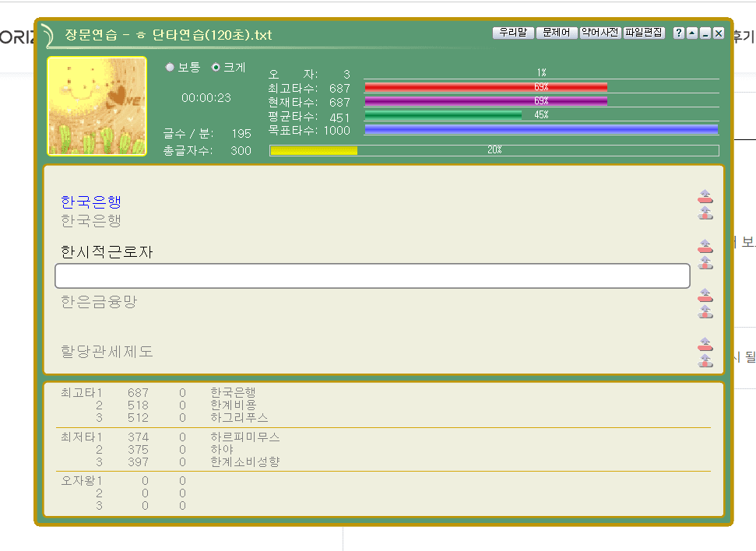Open the 우리말 menu

click(x=513, y=33)
